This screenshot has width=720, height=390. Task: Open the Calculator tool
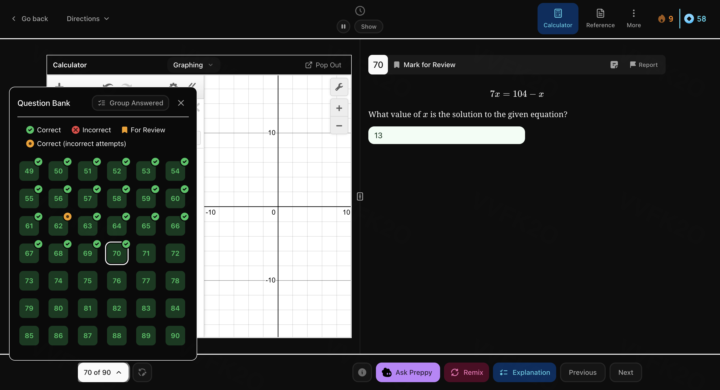(557, 19)
